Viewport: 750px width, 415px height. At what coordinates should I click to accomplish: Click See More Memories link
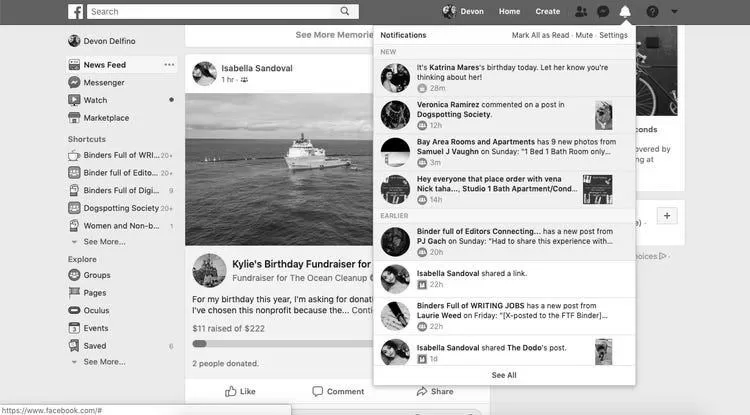(334, 35)
